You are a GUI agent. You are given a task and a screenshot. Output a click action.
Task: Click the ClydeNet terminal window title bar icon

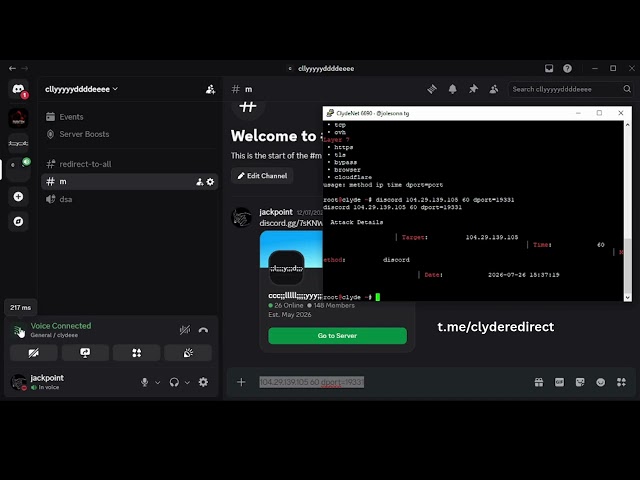pyautogui.click(x=330, y=113)
